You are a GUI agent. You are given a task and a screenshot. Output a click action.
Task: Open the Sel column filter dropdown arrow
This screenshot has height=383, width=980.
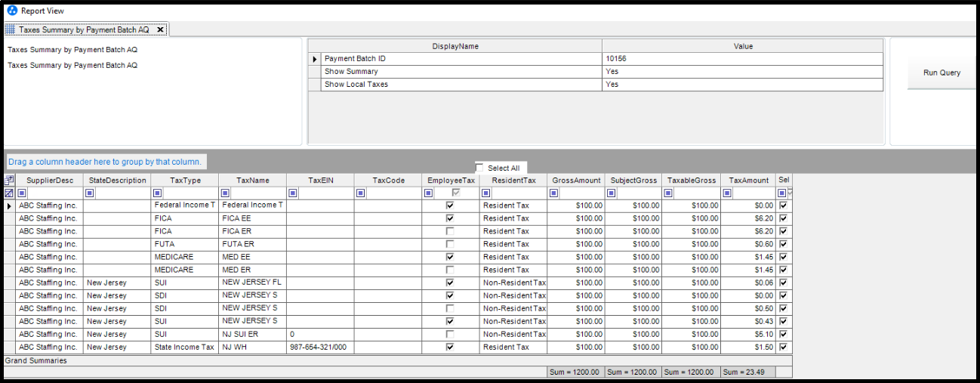[x=790, y=193]
